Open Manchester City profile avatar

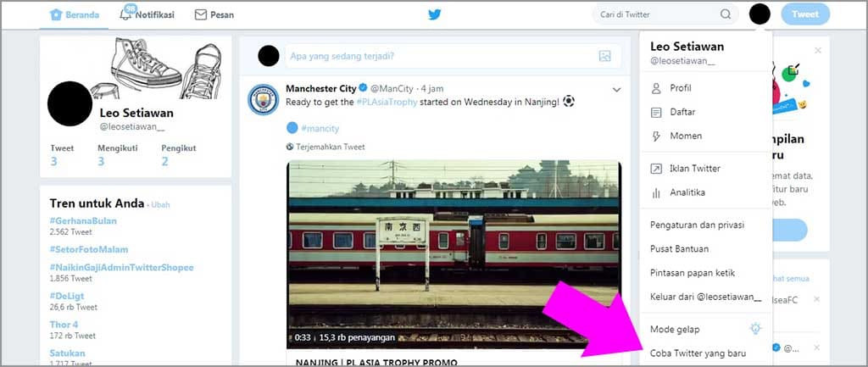(x=263, y=99)
